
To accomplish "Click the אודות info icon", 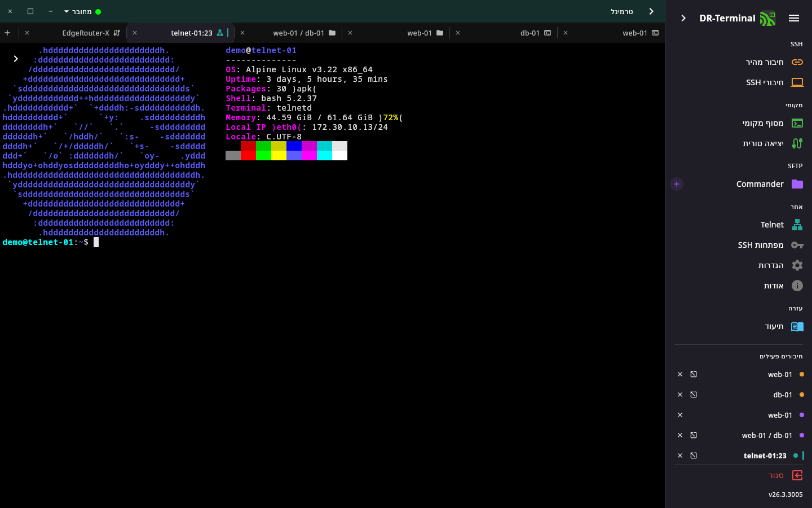I will (797, 286).
